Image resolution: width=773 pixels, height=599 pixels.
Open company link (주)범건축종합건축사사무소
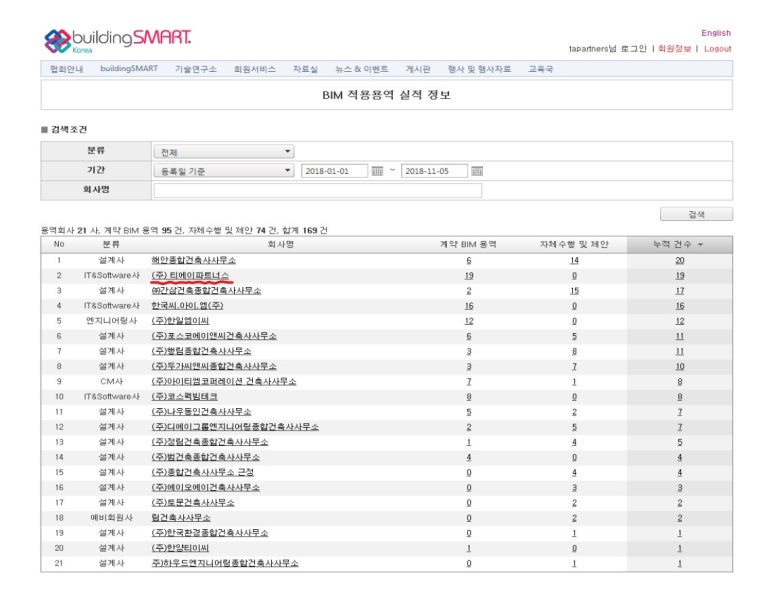click(206, 457)
